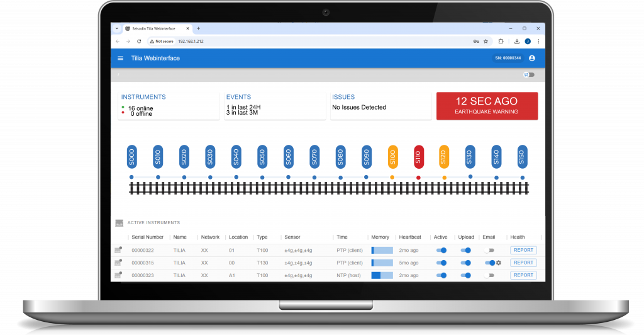Open the browser downloads icon
The image size is (644, 335).
(517, 42)
